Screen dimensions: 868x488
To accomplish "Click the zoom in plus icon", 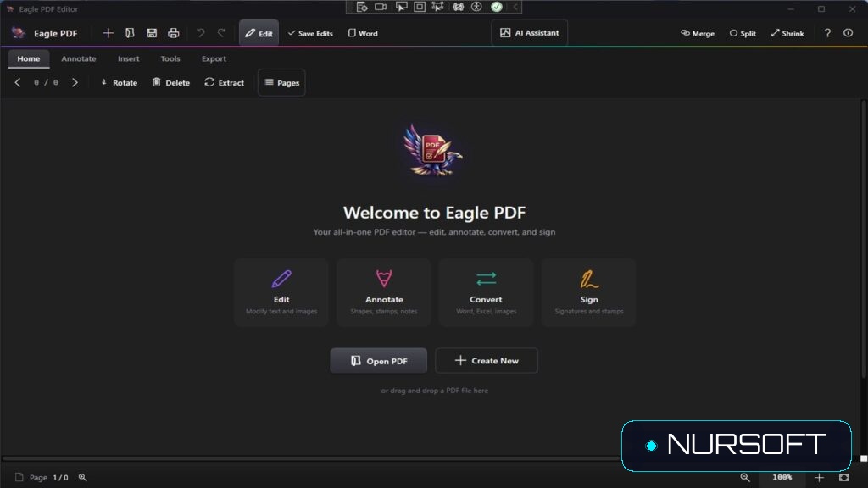I will click(x=820, y=477).
